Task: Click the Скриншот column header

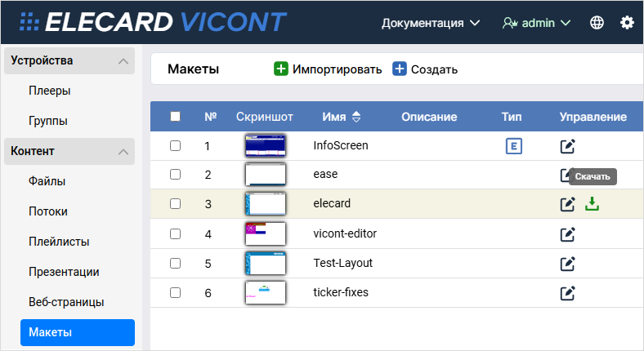Action: click(x=265, y=117)
